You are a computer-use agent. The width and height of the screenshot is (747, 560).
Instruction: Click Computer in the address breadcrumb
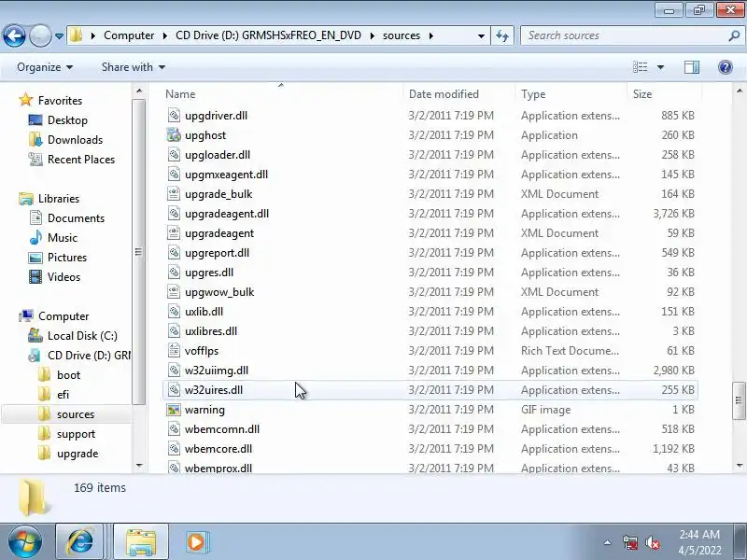coord(129,35)
